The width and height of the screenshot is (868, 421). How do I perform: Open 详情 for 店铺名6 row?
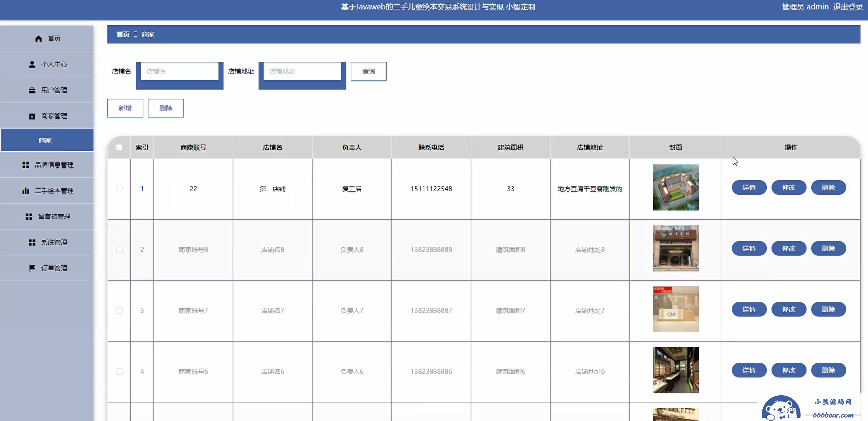click(x=749, y=370)
